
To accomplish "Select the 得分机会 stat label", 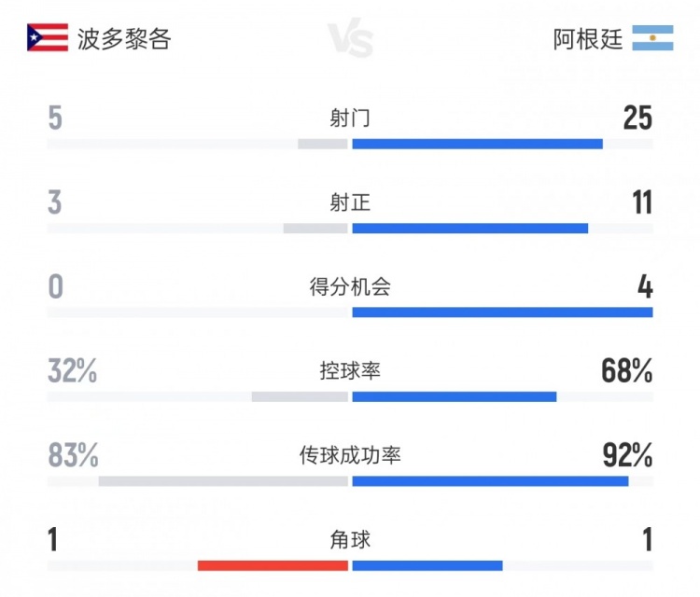I will [x=350, y=286].
